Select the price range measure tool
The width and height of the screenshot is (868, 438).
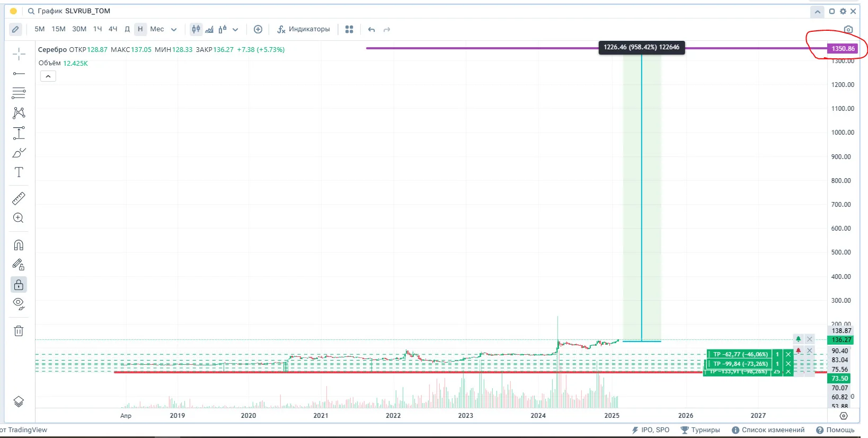point(19,133)
